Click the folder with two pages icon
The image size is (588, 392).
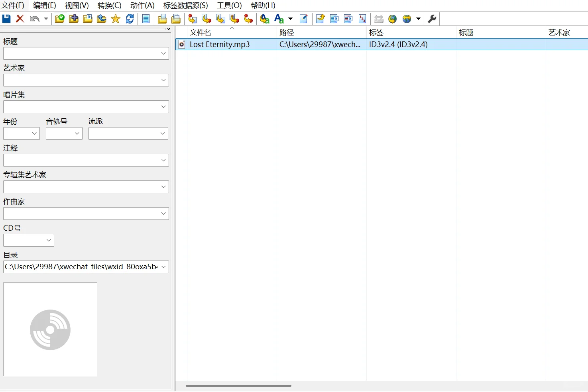pos(176,19)
